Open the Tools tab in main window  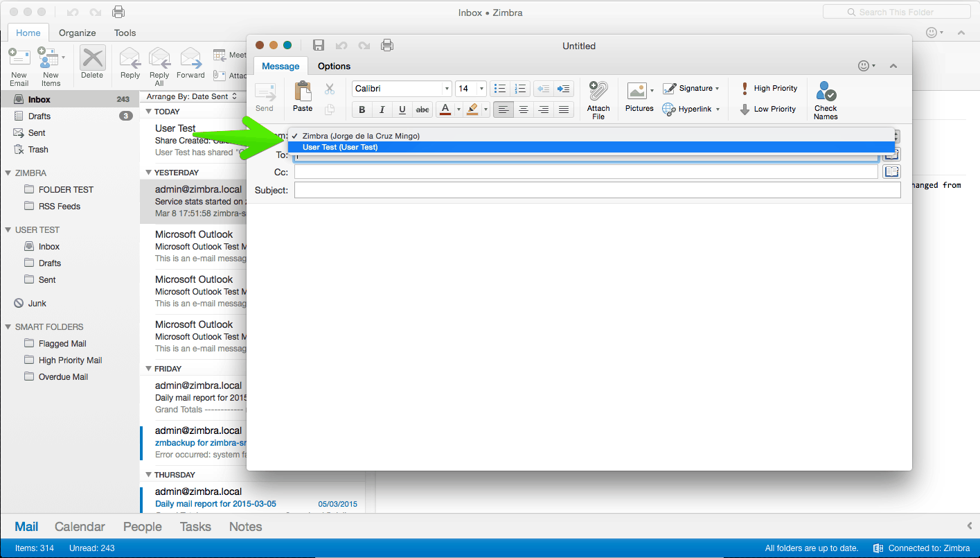click(x=125, y=33)
